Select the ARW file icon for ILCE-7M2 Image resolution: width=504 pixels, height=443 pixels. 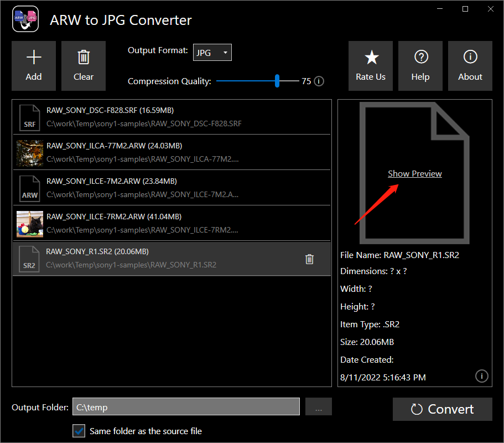29,188
